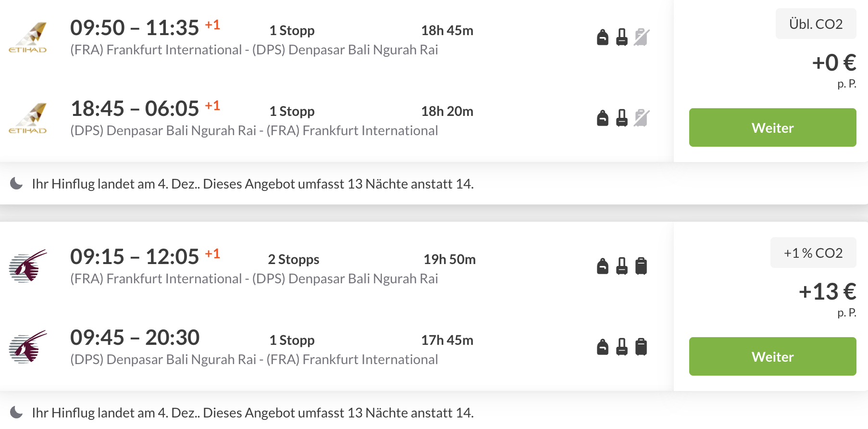Click the Etihad logo on the return flight

[x=28, y=118]
